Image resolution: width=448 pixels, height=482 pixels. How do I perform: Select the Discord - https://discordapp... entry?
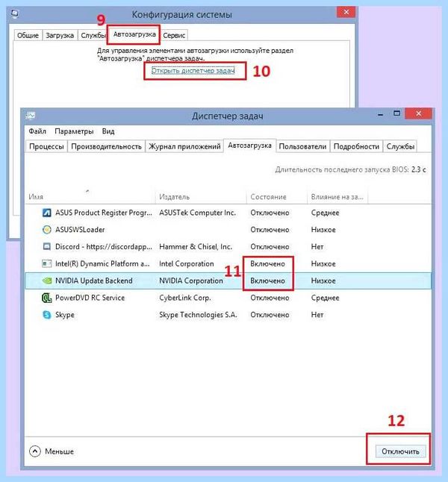(104, 247)
